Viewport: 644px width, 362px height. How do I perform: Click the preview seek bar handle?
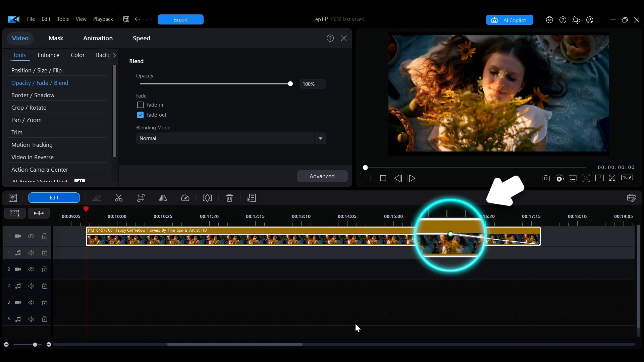[x=365, y=167]
